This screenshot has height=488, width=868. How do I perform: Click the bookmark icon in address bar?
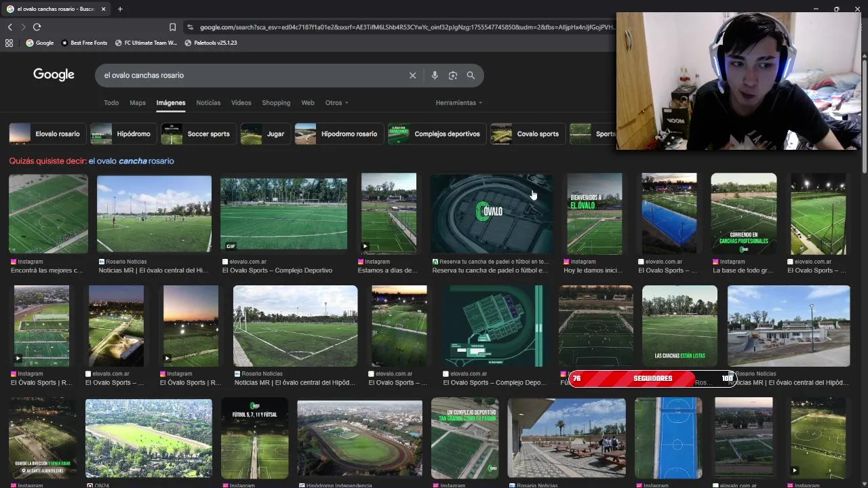pos(172,27)
